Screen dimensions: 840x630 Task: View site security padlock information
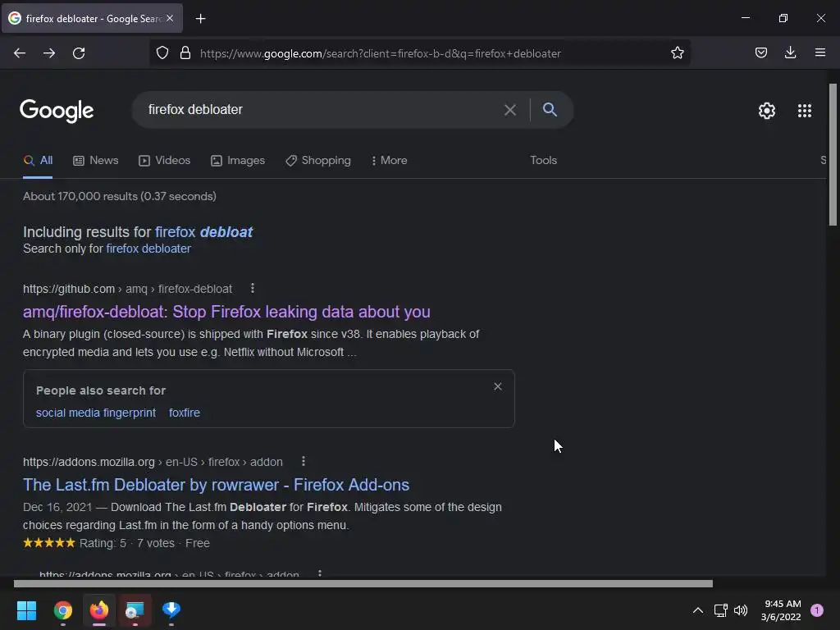(x=185, y=52)
